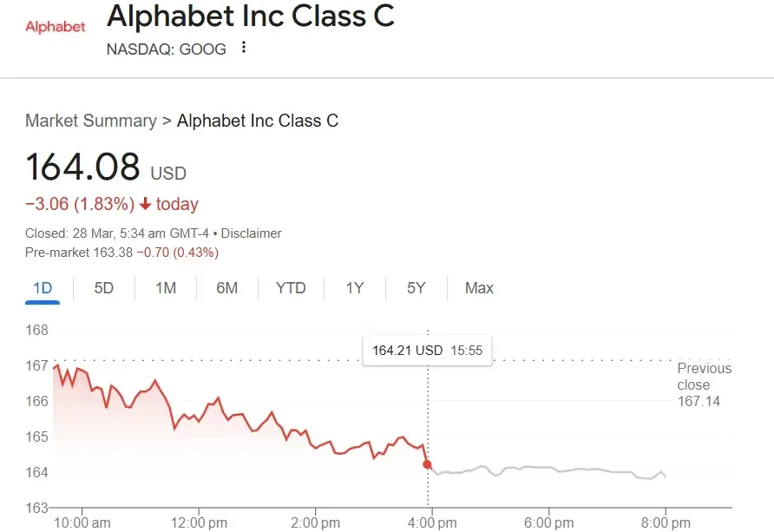Click the 164.21 USD chart tooltip
Image resolution: width=774 pixels, height=532 pixels.
click(427, 351)
